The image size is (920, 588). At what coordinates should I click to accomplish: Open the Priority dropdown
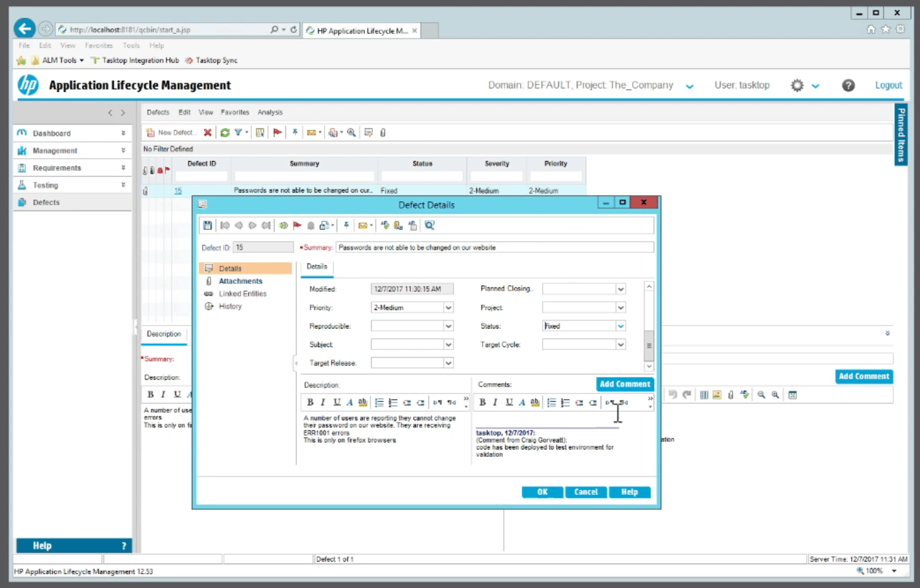coord(448,307)
